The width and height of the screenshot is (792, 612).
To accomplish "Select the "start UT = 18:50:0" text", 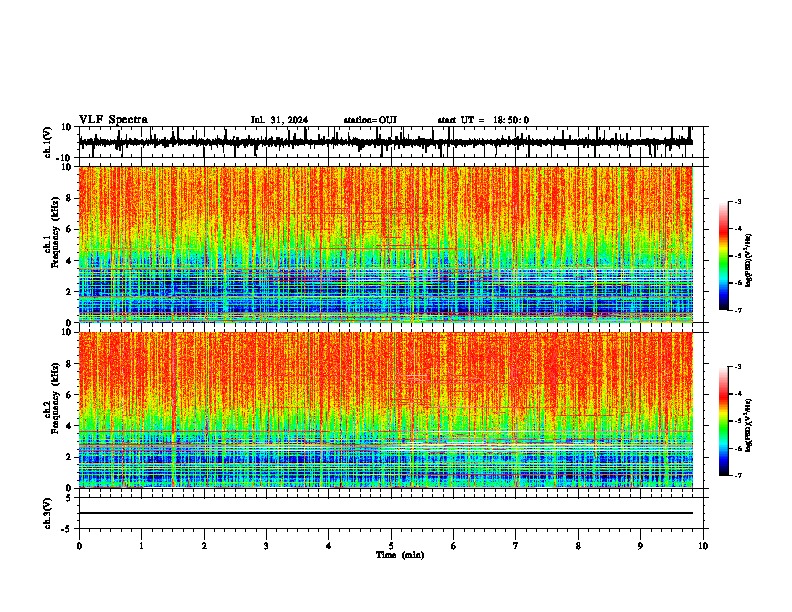I will point(483,120).
